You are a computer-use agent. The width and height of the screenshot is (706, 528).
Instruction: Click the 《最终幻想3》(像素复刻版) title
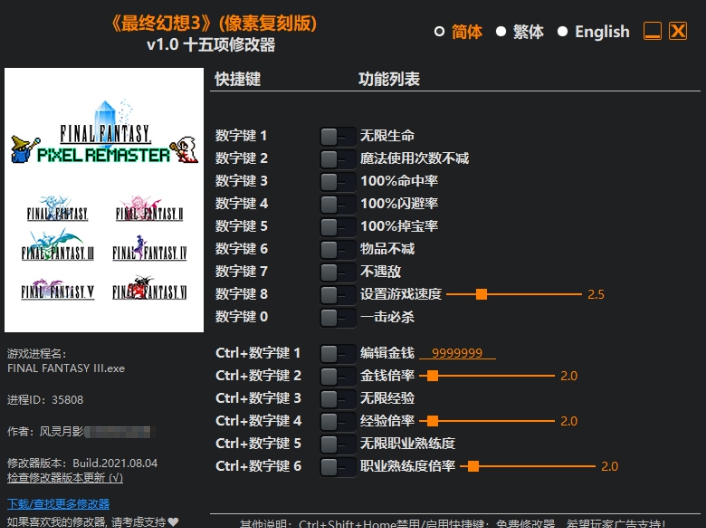214,23
